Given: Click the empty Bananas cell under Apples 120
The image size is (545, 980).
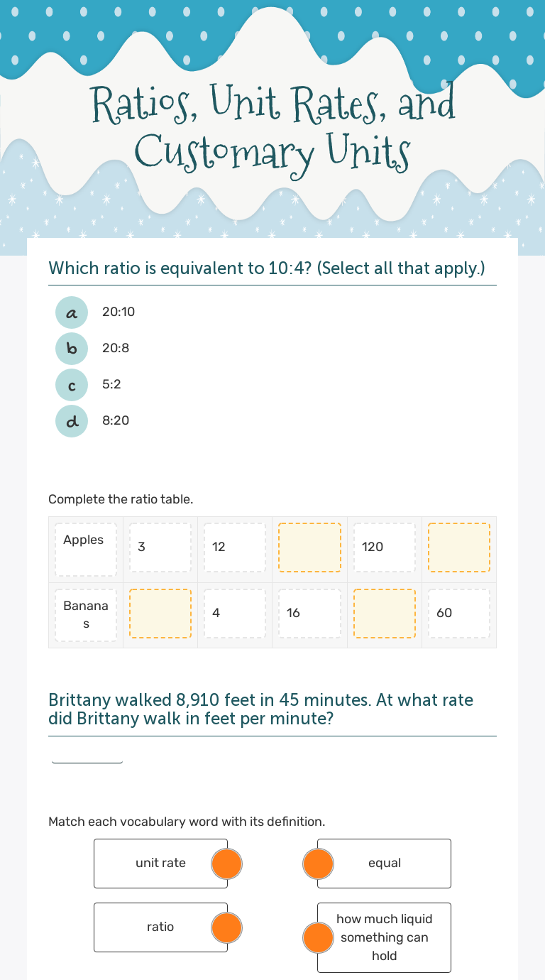Looking at the screenshot, I should coord(385,613).
